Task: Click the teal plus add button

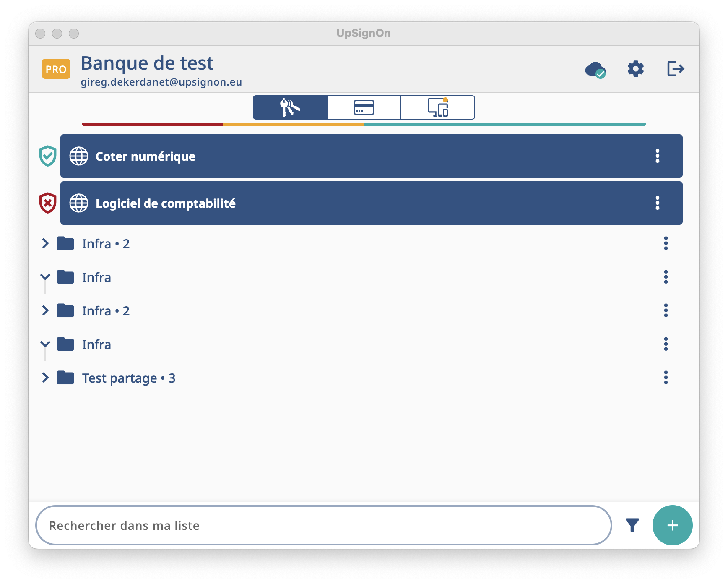Action: [672, 525]
